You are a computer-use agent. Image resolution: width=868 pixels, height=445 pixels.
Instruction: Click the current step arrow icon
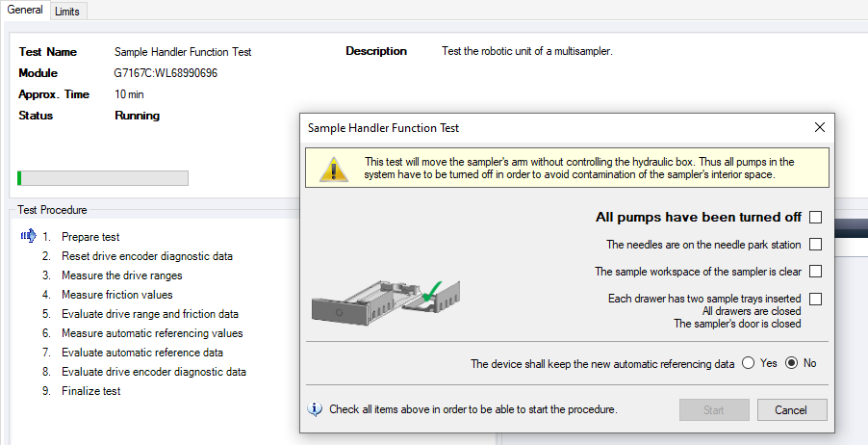(x=28, y=236)
